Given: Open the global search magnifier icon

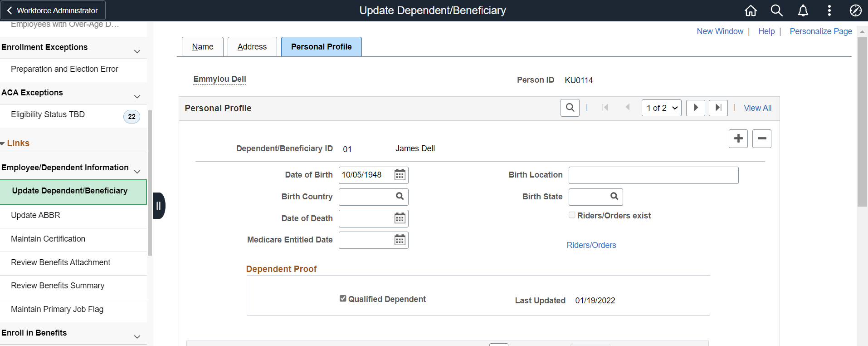Looking at the screenshot, I should pos(777,10).
